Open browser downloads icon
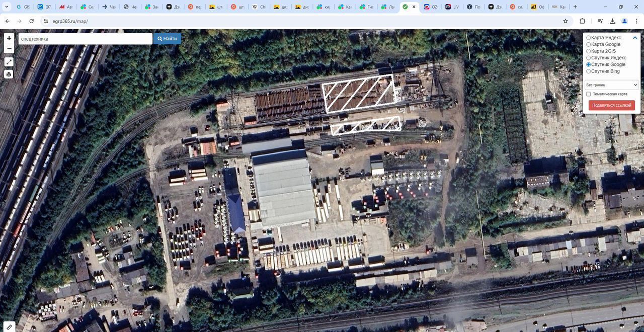 click(x=612, y=21)
